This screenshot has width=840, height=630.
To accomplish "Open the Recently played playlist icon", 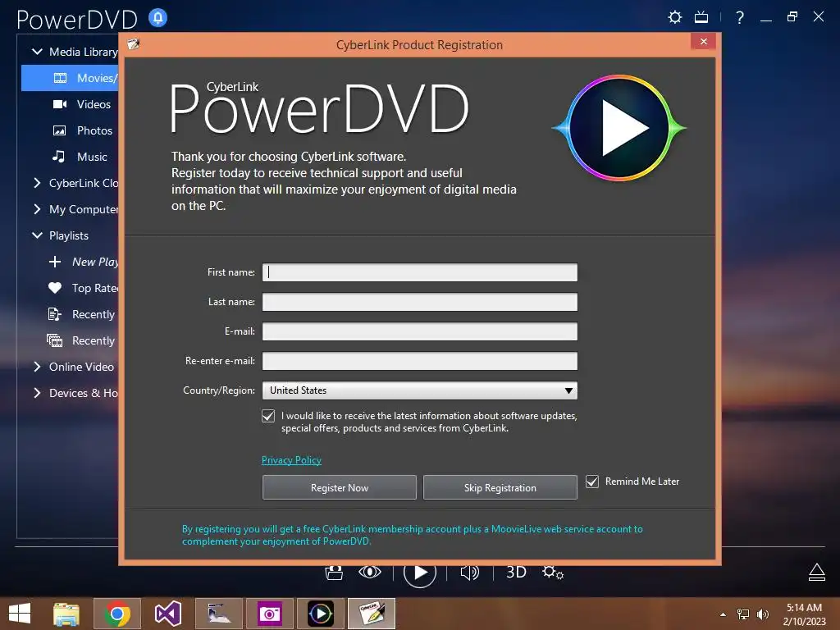I will (55, 314).
